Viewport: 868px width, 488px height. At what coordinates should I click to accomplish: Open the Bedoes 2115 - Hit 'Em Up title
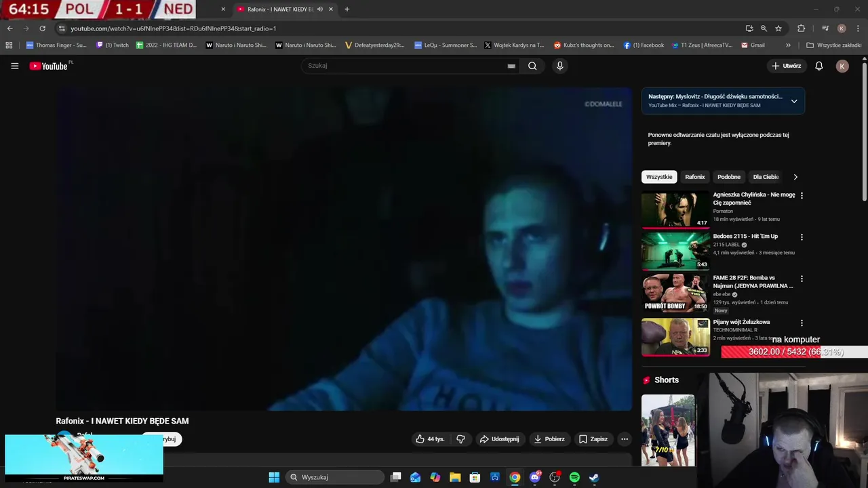pos(745,237)
